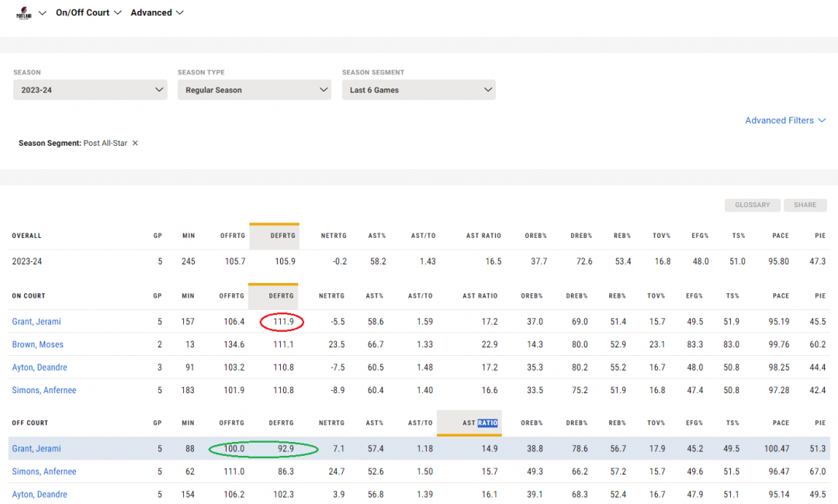Sort On Court table by PIE column
The width and height of the screenshot is (838, 504).
point(820,295)
